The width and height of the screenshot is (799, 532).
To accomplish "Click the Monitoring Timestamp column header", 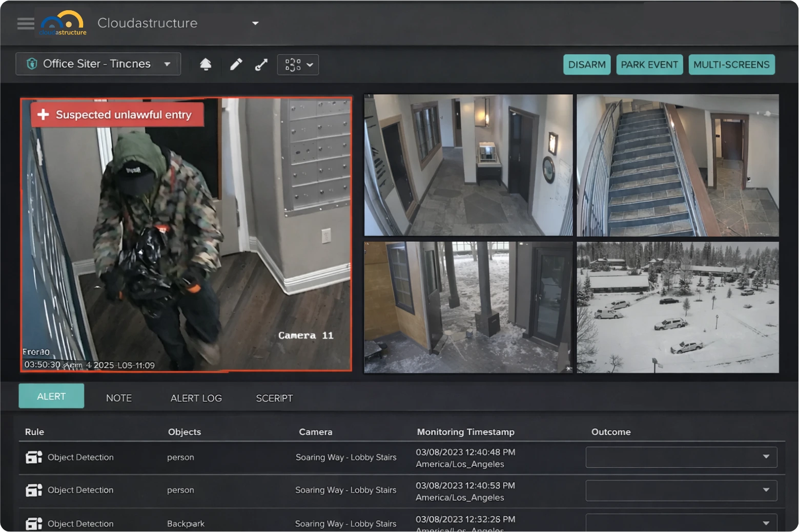I will click(x=465, y=432).
